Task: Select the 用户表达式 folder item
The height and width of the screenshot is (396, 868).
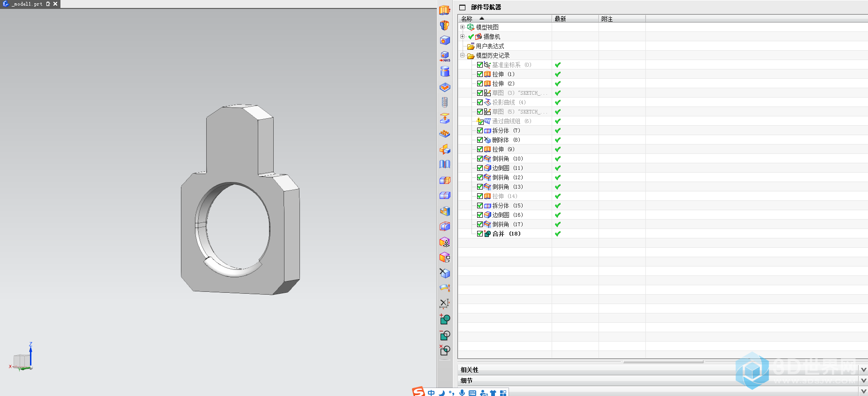Action: (x=486, y=46)
